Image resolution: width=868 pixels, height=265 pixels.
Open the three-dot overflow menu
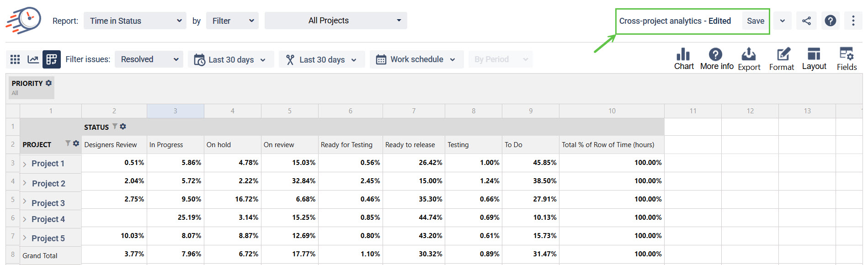pos(853,21)
